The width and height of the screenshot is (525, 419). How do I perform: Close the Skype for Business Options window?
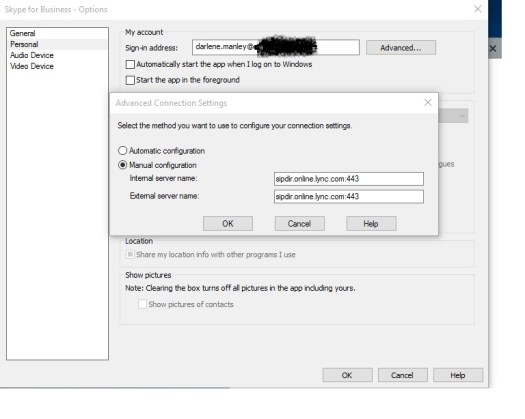(x=478, y=9)
